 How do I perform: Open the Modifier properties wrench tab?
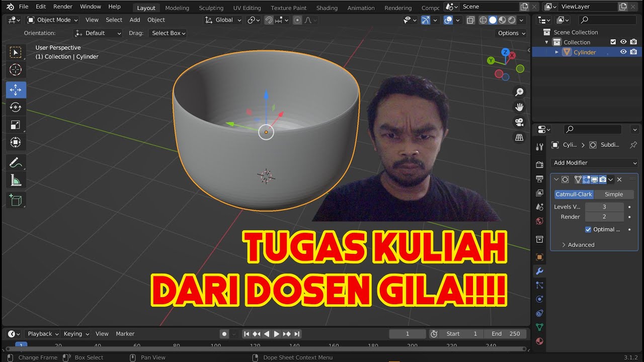point(539,271)
